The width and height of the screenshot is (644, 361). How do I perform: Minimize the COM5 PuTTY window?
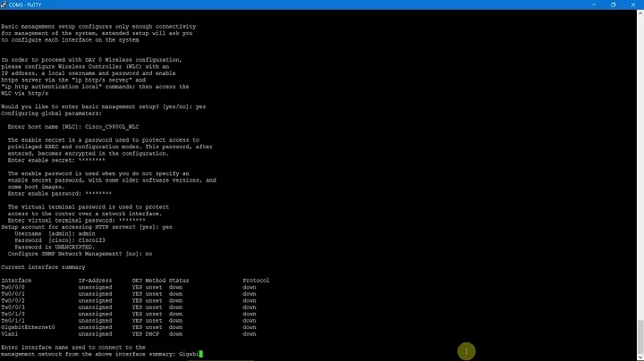coord(594,4)
